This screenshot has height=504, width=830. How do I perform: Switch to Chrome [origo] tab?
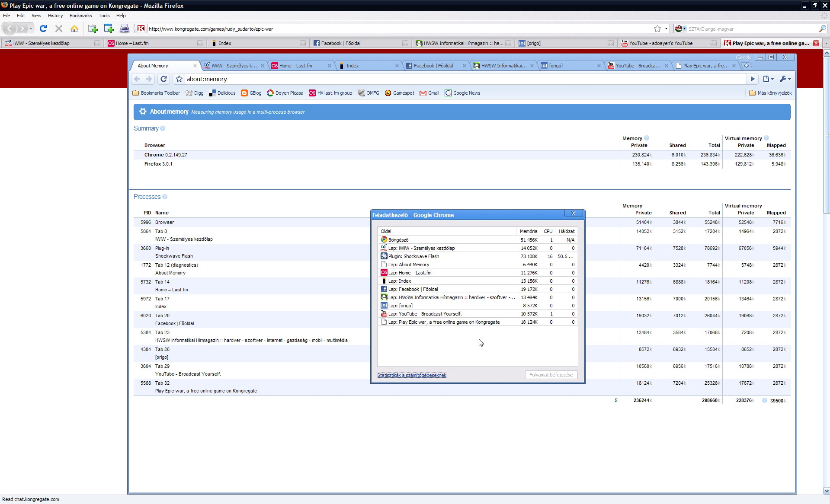[x=571, y=66]
